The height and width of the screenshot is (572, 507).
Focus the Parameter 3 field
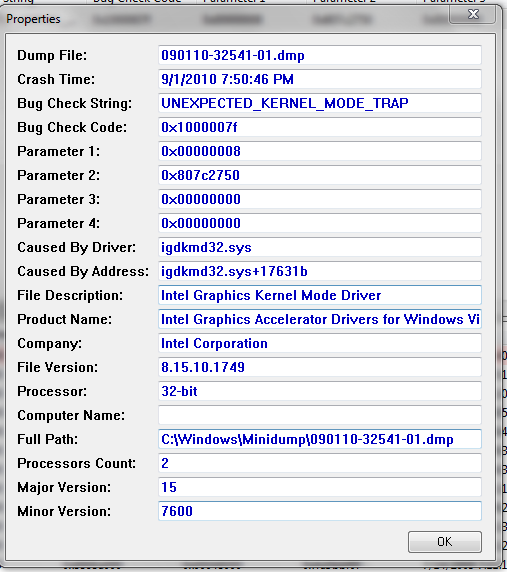pyautogui.click(x=320, y=199)
